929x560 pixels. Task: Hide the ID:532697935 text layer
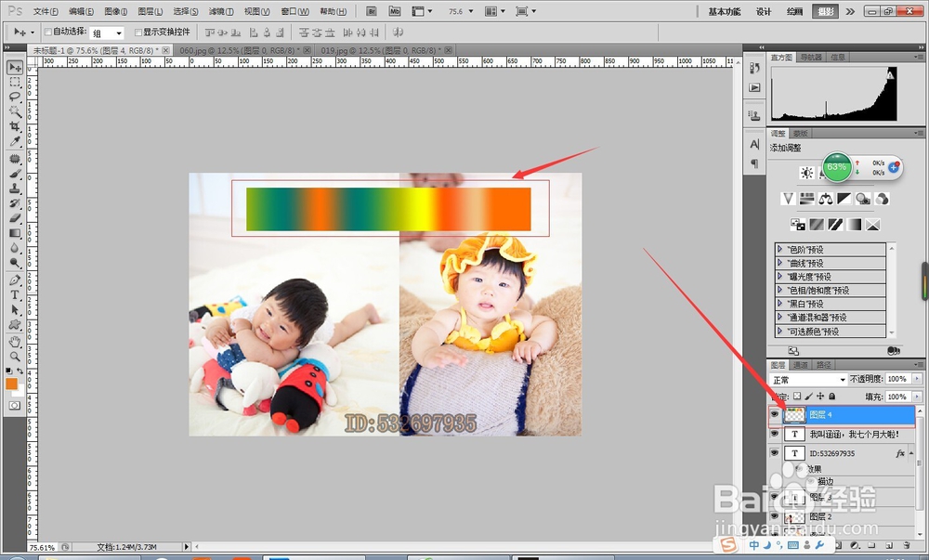point(775,453)
